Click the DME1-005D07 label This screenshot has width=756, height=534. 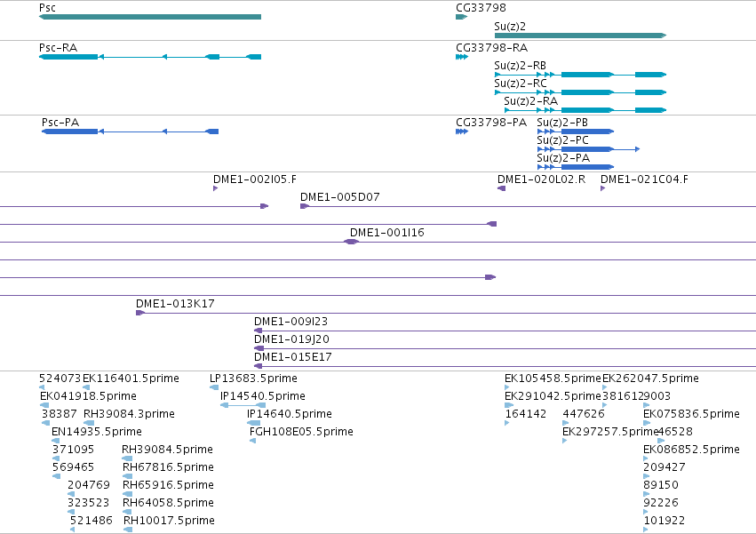340,197
